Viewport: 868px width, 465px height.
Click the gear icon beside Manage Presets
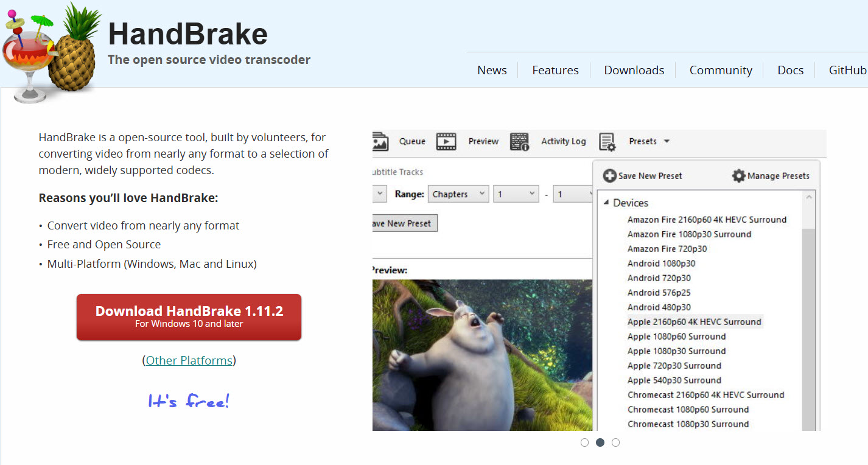[x=738, y=176]
